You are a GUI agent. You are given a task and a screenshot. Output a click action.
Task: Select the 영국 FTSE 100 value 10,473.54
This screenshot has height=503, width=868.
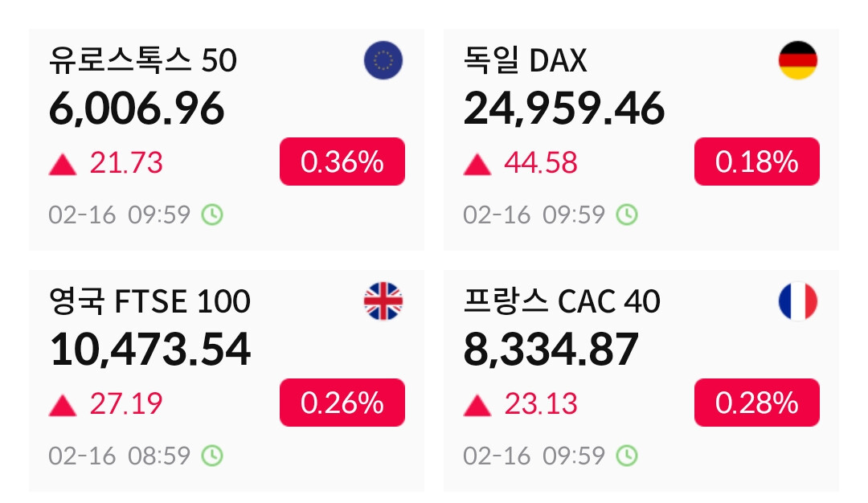(x=150, y=350)
